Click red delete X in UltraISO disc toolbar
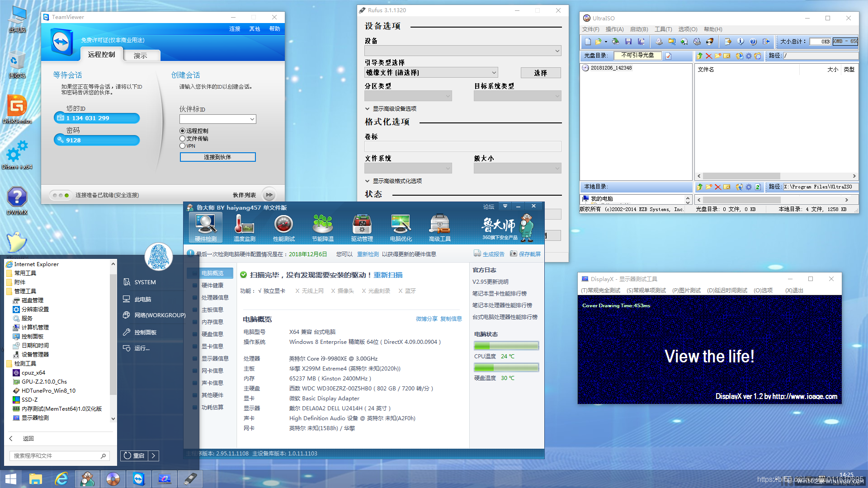This screenshot has height=488, width=868. click(708, 56)
